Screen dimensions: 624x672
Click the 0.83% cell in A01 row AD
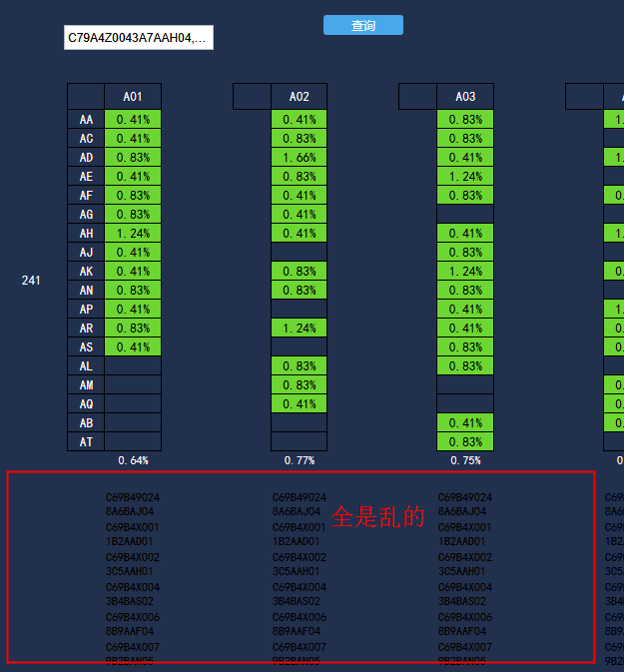133,158
